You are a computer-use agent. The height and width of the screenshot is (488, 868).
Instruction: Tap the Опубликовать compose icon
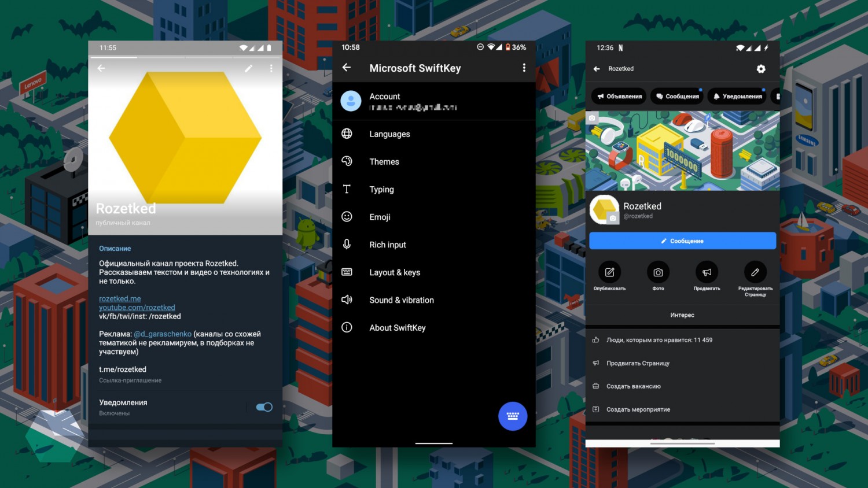(610, 272)
